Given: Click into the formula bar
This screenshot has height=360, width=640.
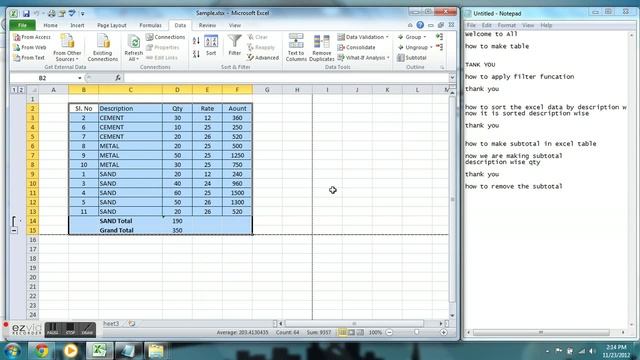Looking at the screenshot, I should pos(286,78).
